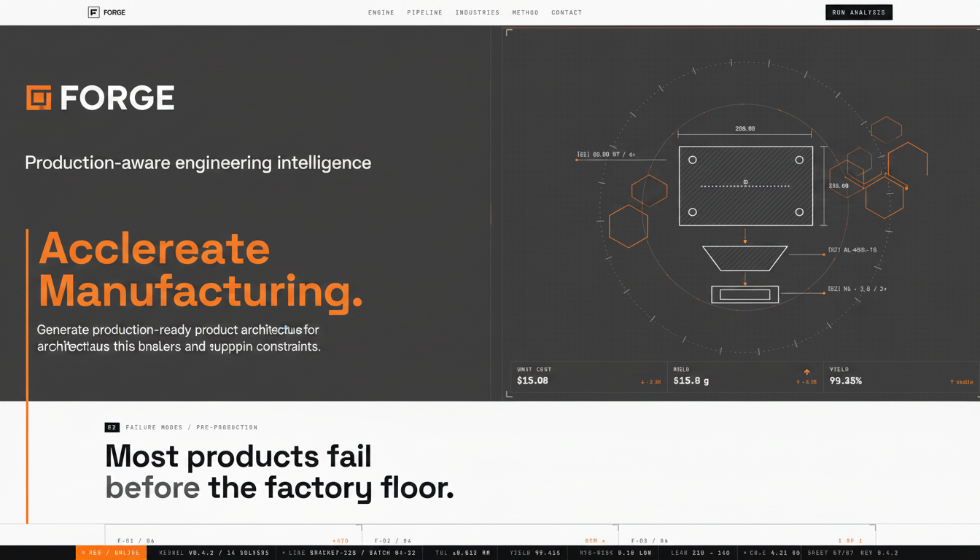Go to the Industries nav item
Image resolution: width=980 pixels, height=560 pixels.
478,12
